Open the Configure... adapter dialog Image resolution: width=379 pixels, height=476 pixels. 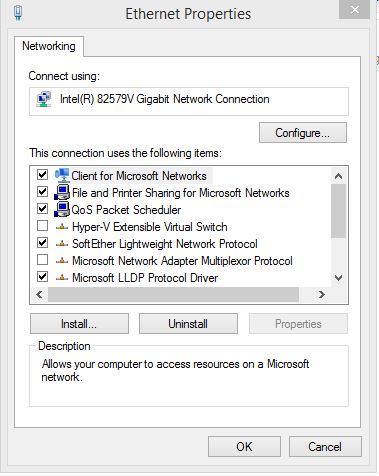click(x=303, y=133)
